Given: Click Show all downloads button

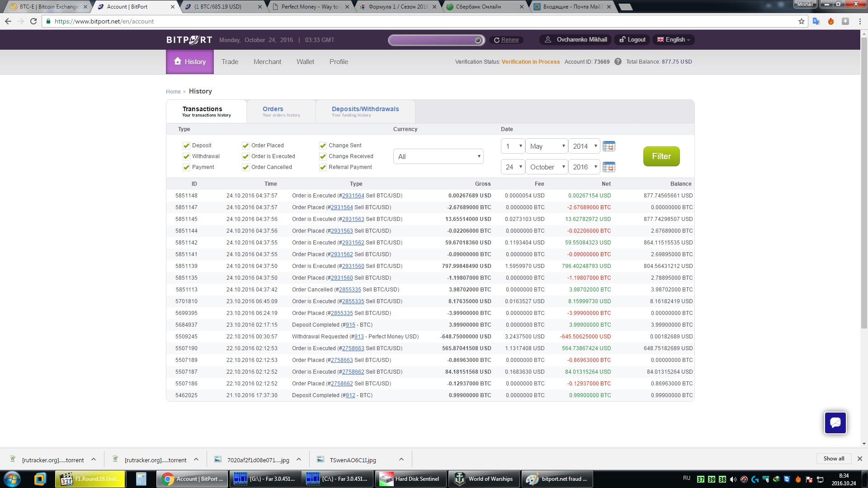Looking at the screenshot, I should coord(834,459).
